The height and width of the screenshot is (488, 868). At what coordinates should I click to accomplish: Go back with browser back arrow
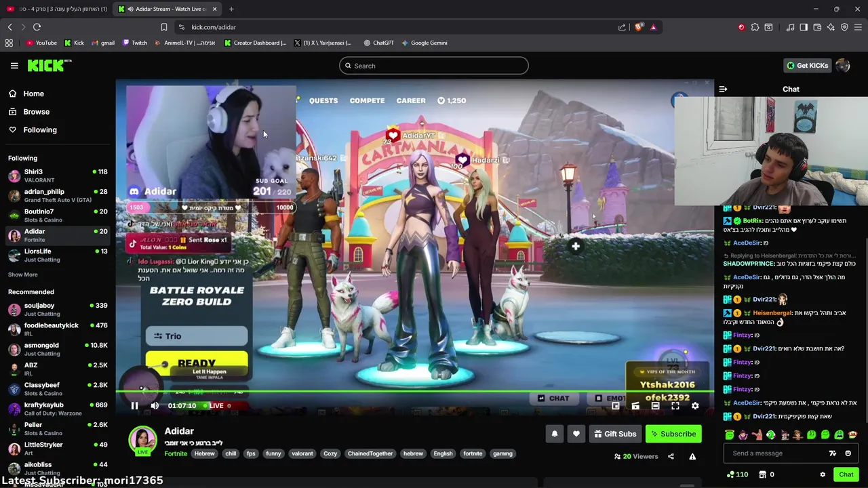pyautogui.click(x=9, y=27)
